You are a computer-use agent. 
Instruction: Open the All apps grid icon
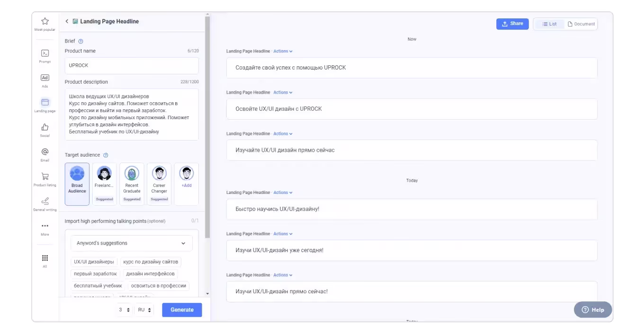[x=45, y=258]
